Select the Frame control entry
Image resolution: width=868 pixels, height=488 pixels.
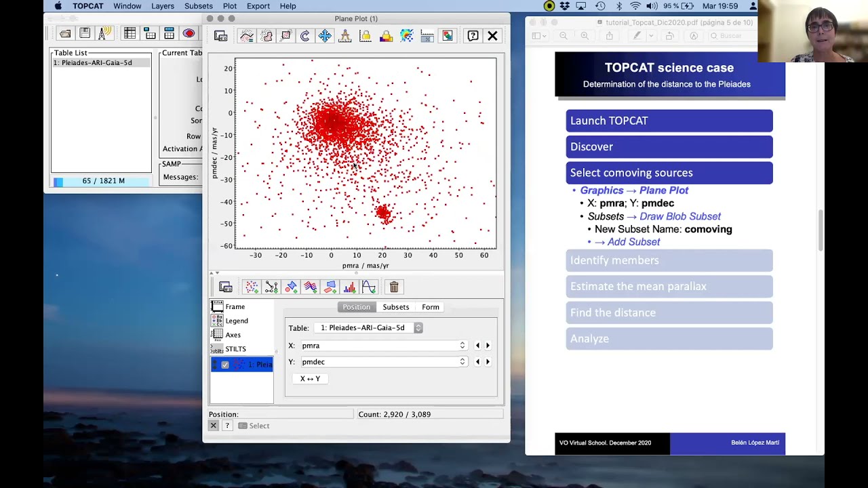click(241, 307)
